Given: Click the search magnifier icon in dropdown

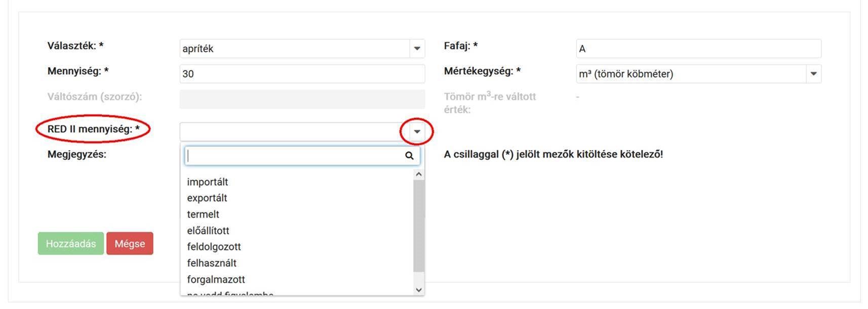Looking at the screenshot, I should 409,156.
